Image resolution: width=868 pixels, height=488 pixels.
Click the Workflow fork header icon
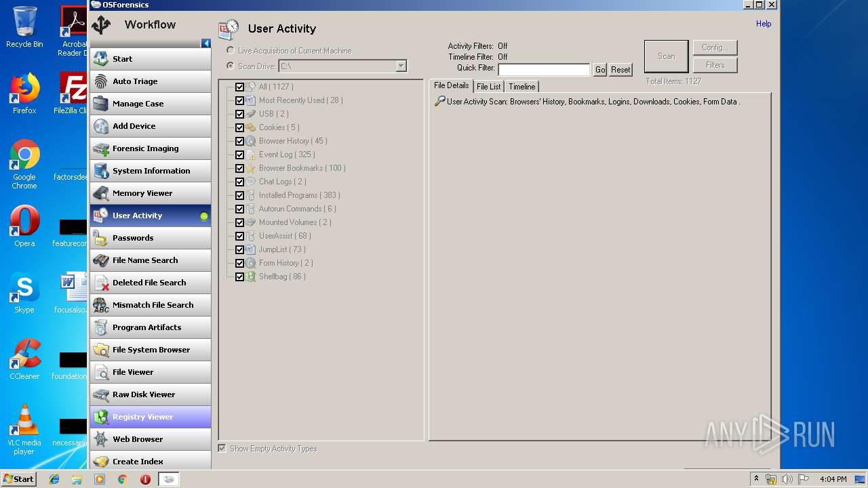(102, 26)
